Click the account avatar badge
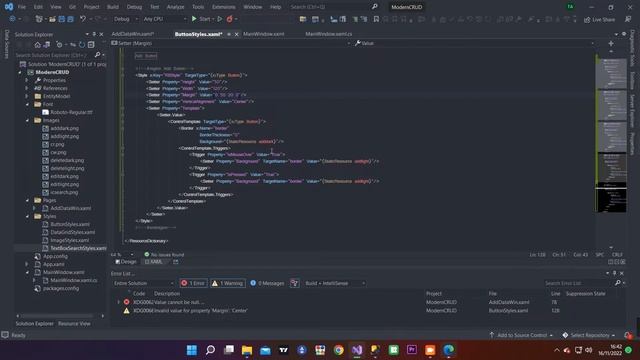This screenshot has height=360, width=640. [x=570, y=7]
